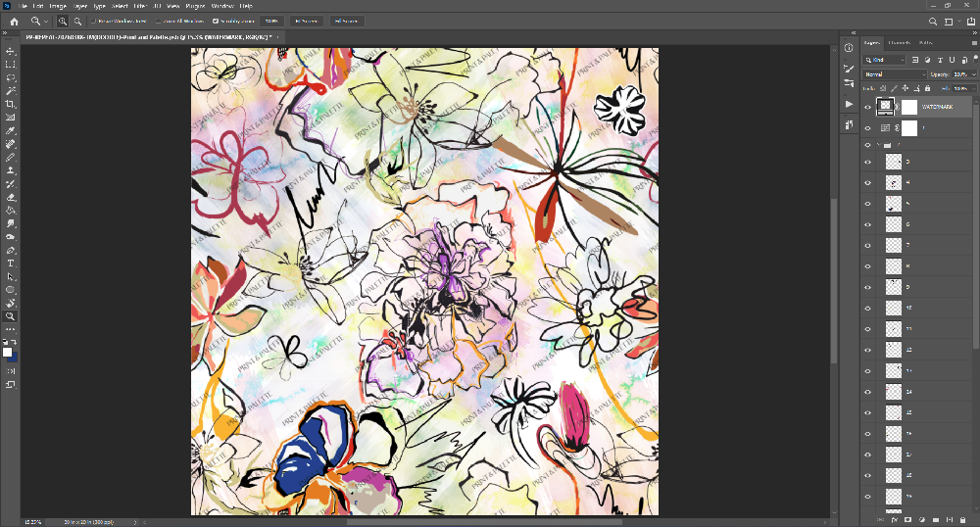Open the Normal blend mode dropdown
The height and width of the screenshot is (527, 980).
pyautogui.click(x=895, y=74)
